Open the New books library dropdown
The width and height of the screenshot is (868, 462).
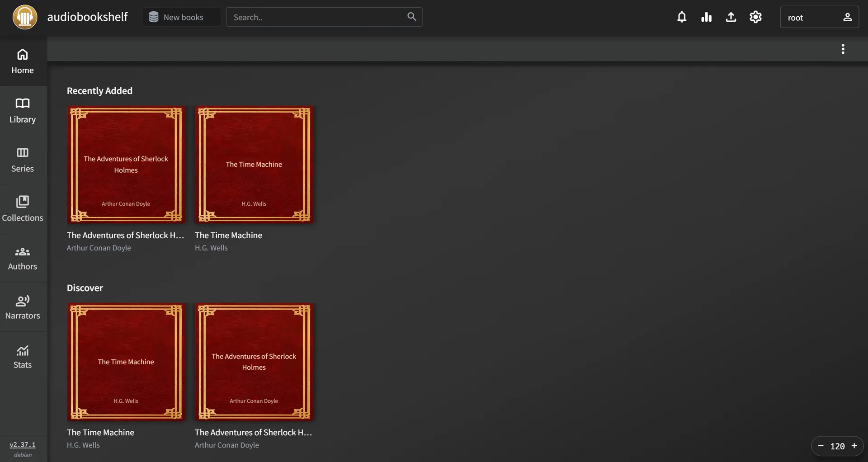[x=182, y=17]
